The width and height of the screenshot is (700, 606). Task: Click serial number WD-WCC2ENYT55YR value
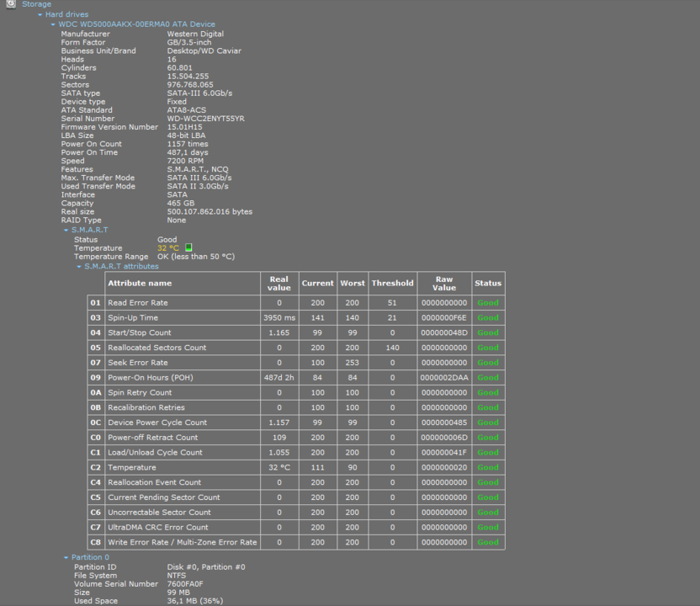pos(206,119)
